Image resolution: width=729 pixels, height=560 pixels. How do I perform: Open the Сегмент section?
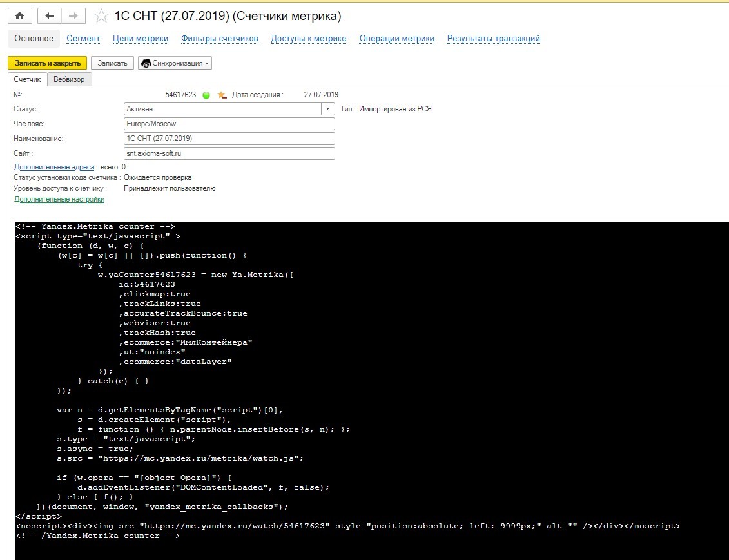(83, 39)
